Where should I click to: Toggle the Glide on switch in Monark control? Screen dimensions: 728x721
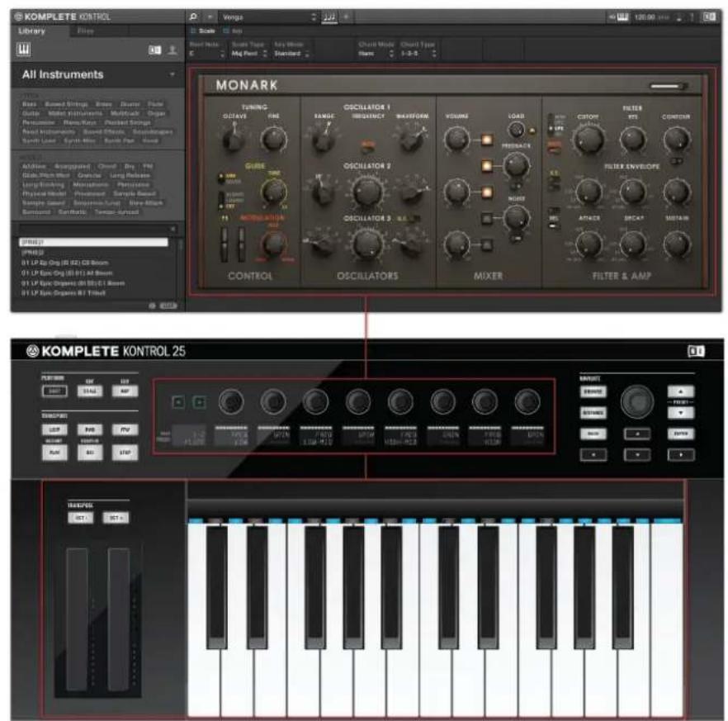click(x=221, y=179)
